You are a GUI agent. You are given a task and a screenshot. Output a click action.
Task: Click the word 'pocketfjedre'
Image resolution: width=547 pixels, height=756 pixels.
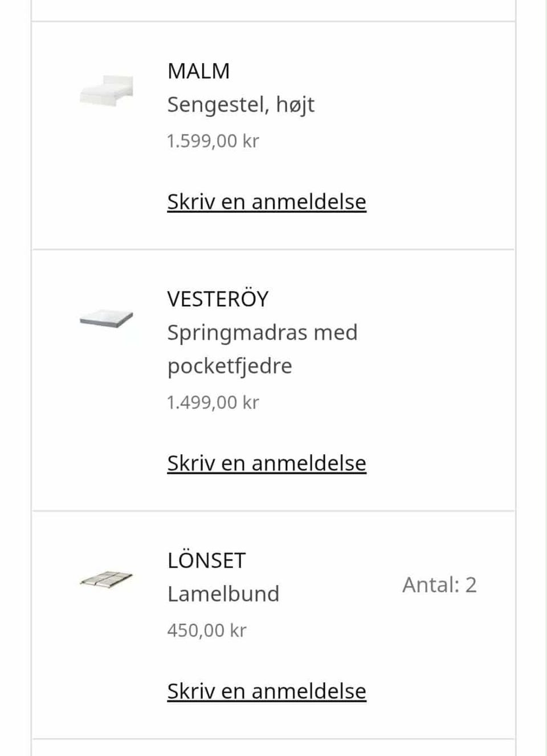229,366
